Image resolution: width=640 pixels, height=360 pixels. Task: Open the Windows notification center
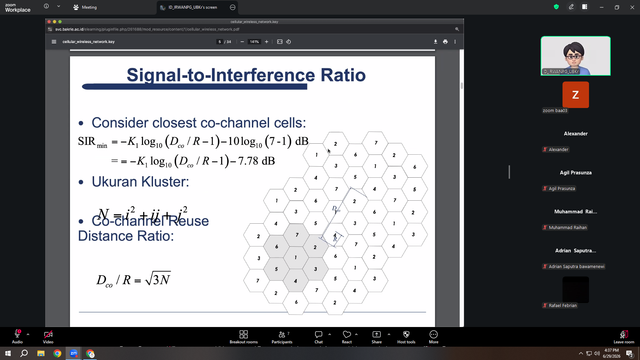coord(630,353)
